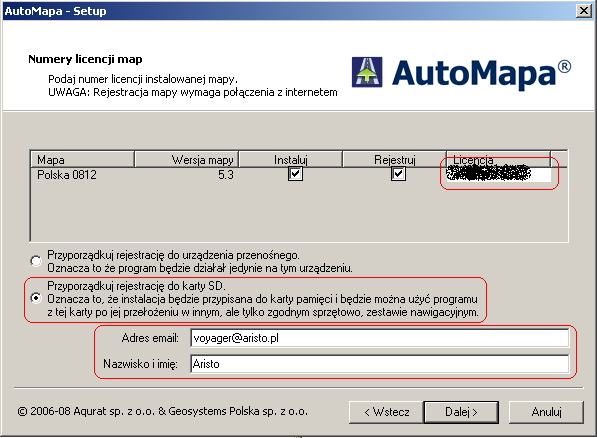
Task: Select radio: assign registration to portable device
Action: coord(36,261)
